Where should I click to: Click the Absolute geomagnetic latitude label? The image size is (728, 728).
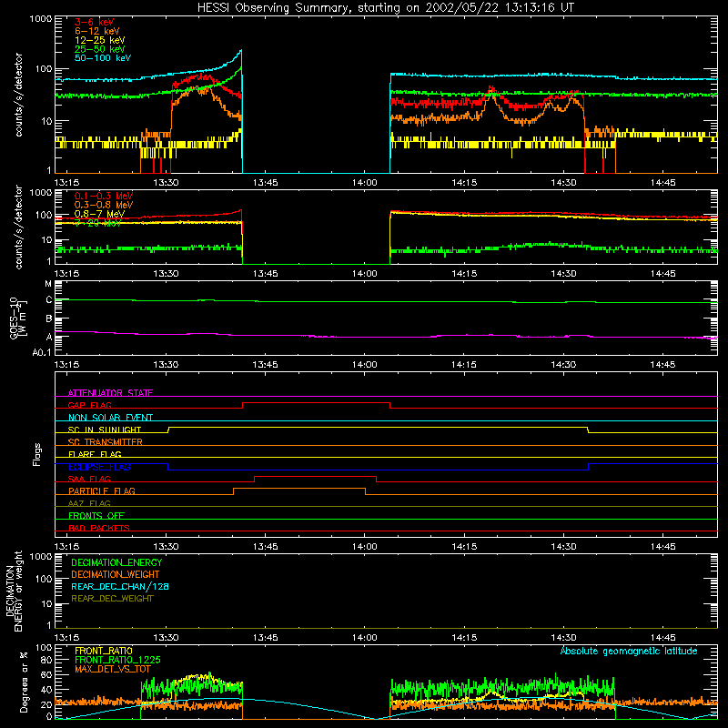pos(629,652)
